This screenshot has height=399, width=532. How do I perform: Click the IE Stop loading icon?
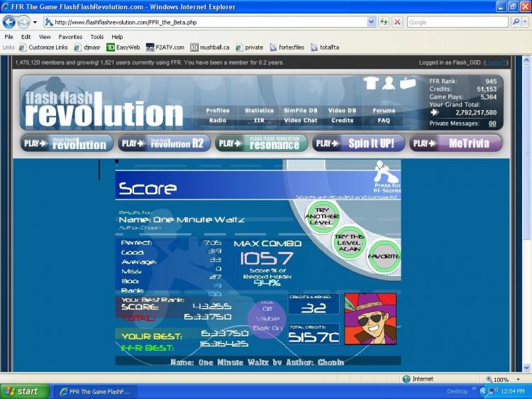click(397, 22)
